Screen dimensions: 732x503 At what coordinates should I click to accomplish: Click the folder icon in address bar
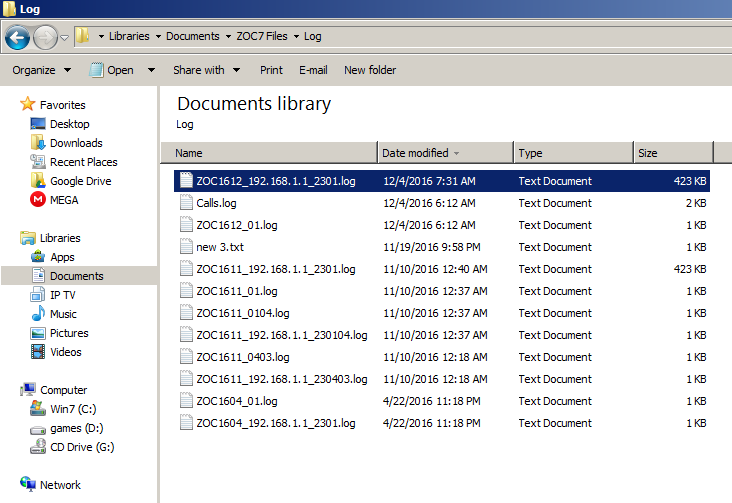point(83,35)
